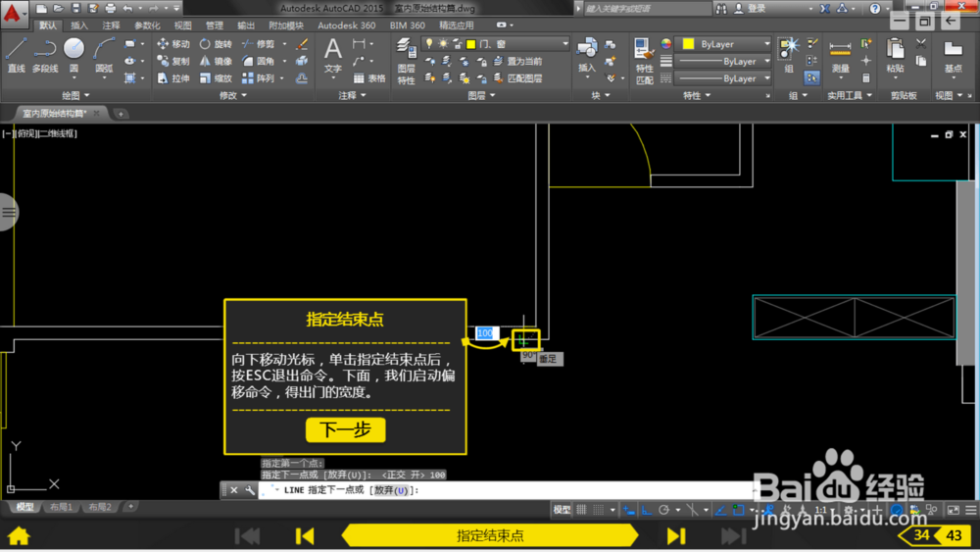This screenshot has width=980, height=552.
Task: Toggle dynamic input in status bar
Action: pos(629,510)
